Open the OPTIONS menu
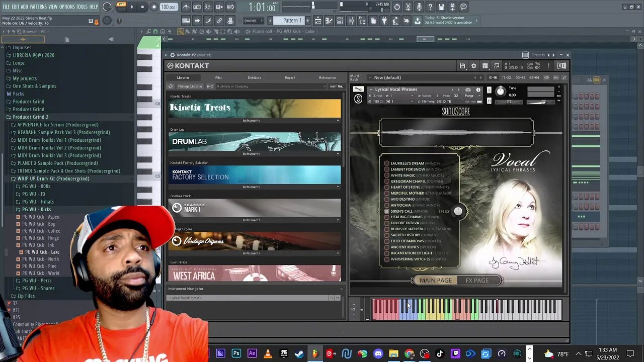644x362 pixels. 67,7
